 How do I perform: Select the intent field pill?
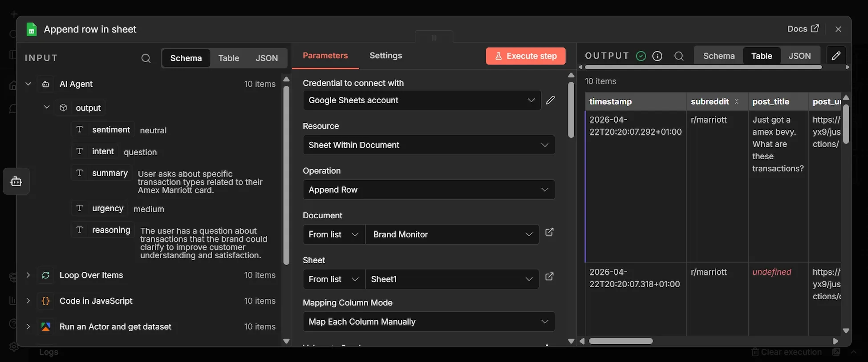(94, 151)
